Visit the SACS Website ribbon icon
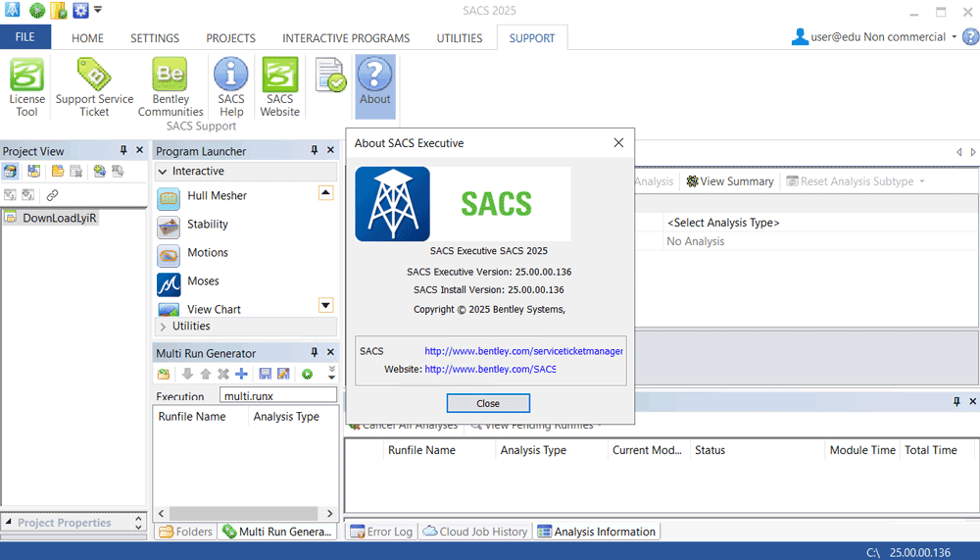The image size is (980, 560). coord(279,87)
